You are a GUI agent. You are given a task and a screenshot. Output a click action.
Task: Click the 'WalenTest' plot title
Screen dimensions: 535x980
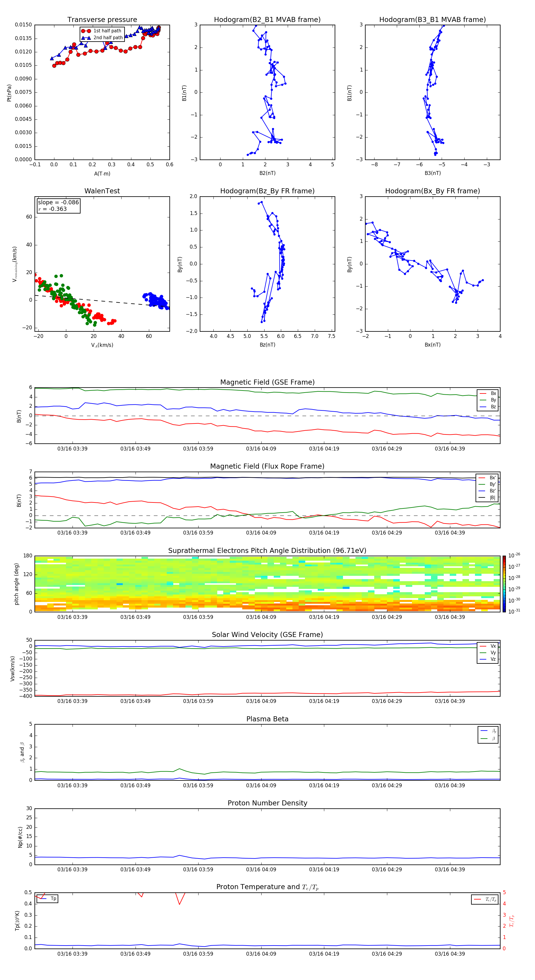click(102, 191)
